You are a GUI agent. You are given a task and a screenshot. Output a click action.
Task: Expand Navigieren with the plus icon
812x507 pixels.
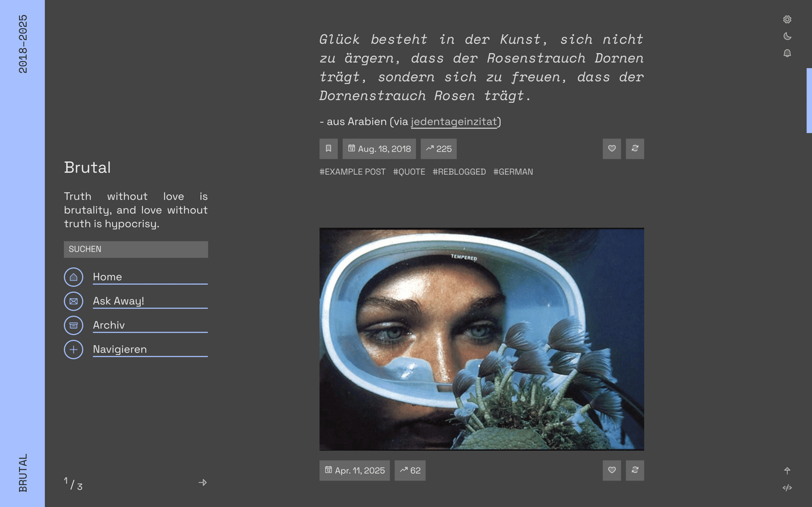(74, 350)
